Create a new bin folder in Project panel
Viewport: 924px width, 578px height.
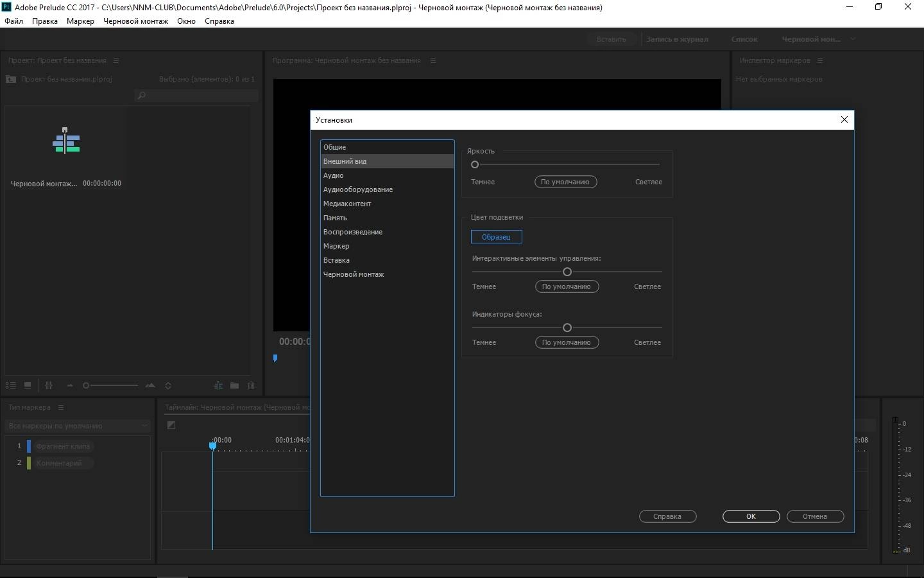(x=234, y=385)
